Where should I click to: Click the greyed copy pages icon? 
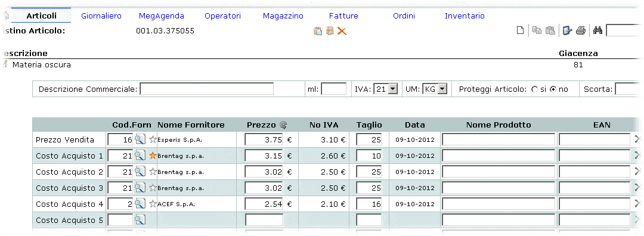tap(537, 30)
